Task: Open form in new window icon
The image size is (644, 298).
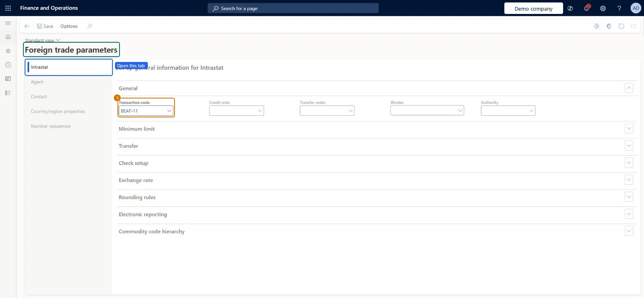Action: (x=634, y=26)
